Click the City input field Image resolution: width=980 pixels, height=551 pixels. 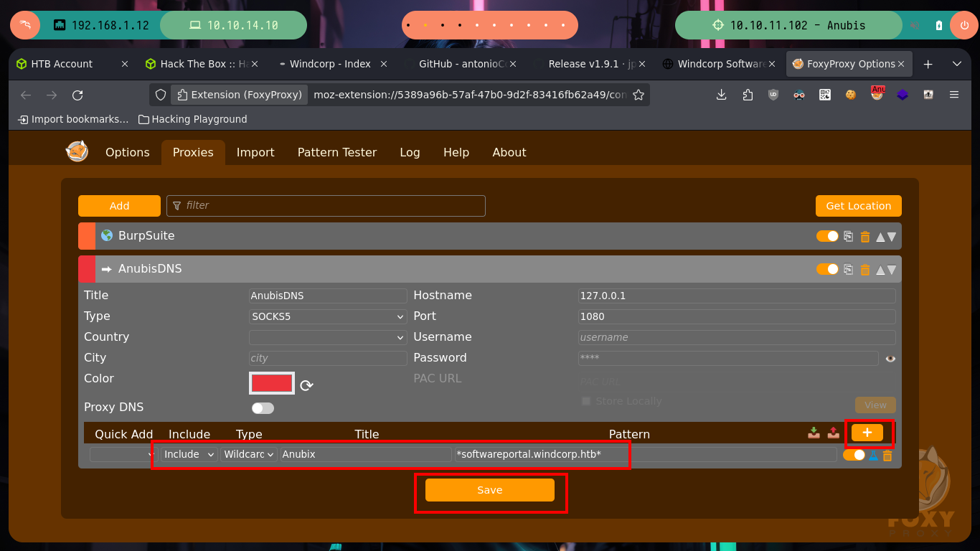point(328,358)
